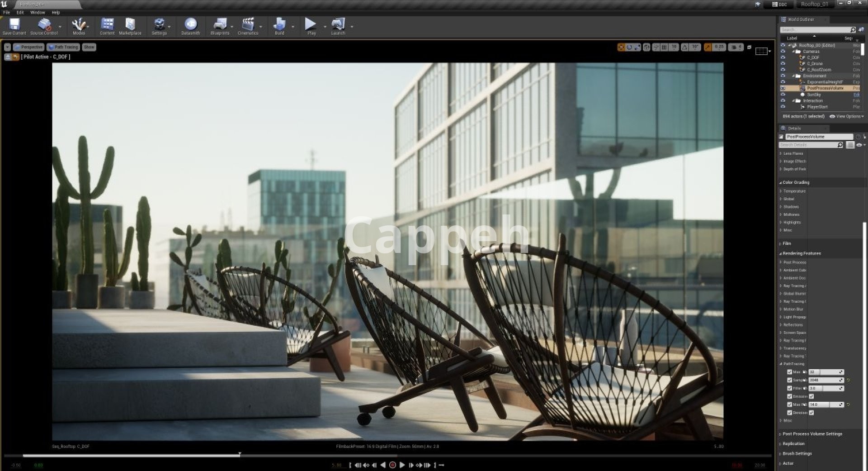Viewport: 868px width, 471px height.
Task: Click the Save Current toolbar icon
Action: [14, 26]
